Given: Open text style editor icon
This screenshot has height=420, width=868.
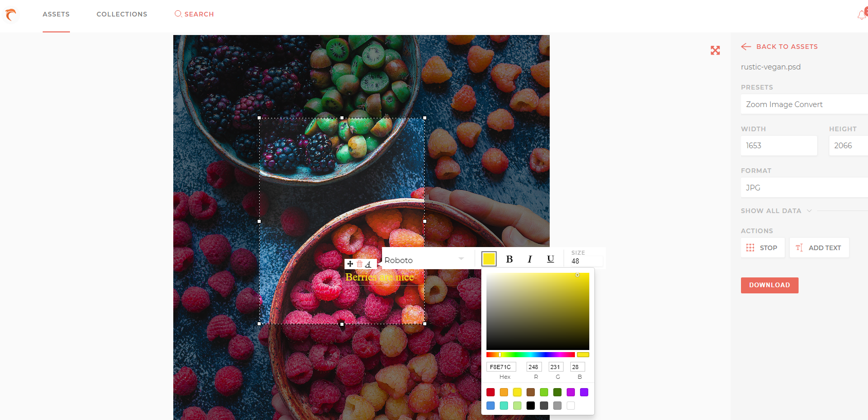Looking at the screenshot, I should tap(368, 264).
